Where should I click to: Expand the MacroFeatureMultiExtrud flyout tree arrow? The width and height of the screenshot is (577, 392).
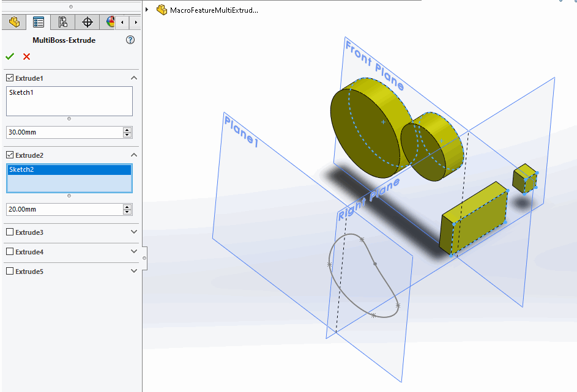(147, 10)
